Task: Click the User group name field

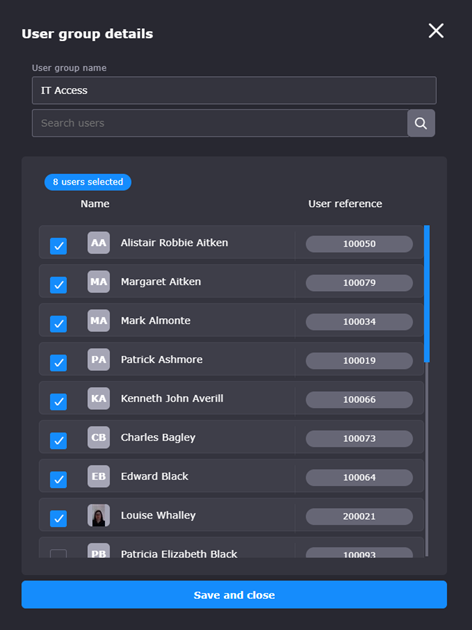Action: [234, 90]
